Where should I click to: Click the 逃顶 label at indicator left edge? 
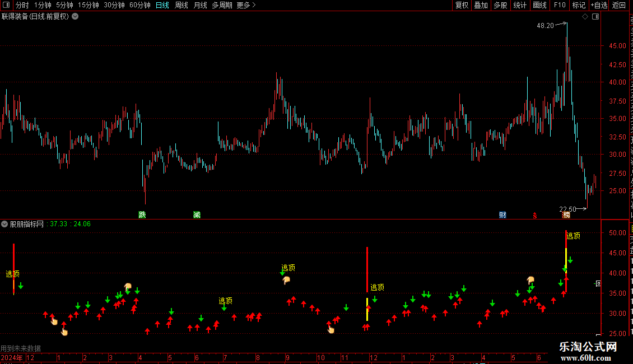12,274
